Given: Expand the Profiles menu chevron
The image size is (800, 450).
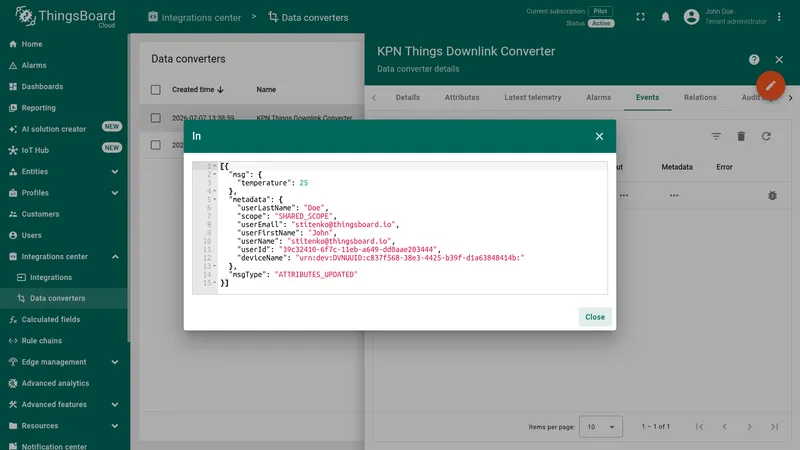Looking at the screenshot, I should tap(115, 193).
